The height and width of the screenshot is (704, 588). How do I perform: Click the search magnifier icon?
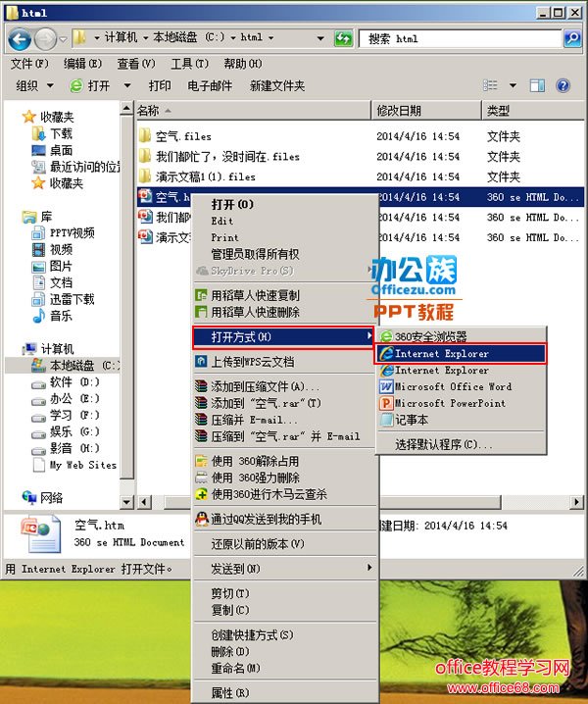point(572,38)
